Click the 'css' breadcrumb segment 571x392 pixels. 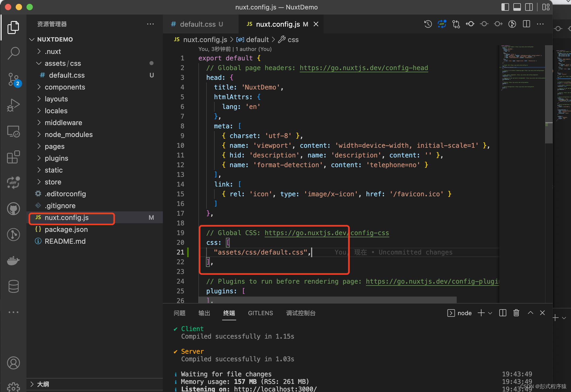coord(293,40)
